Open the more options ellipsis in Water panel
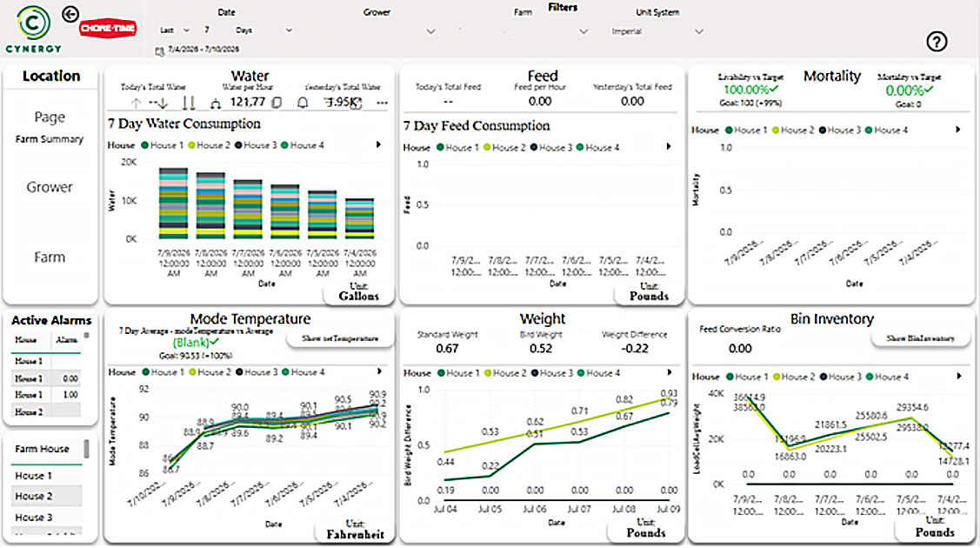 coord(383,103)
